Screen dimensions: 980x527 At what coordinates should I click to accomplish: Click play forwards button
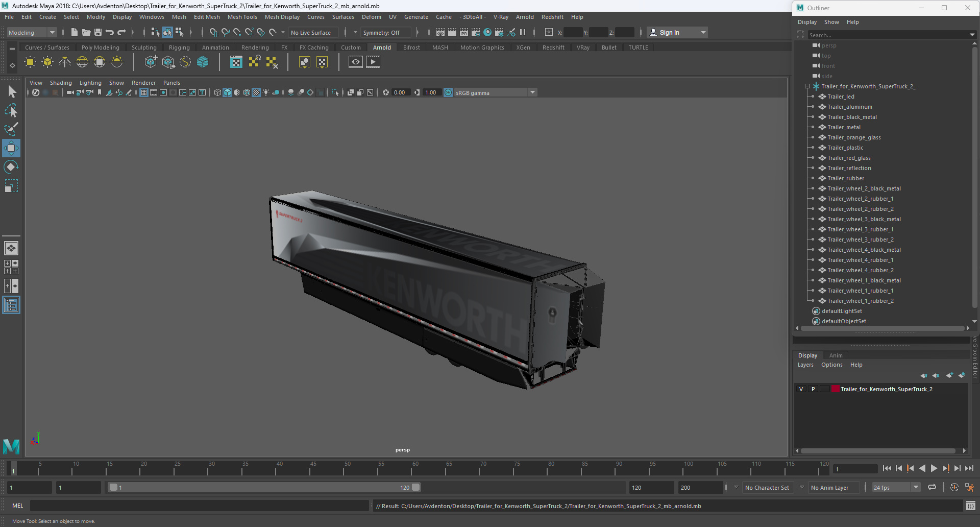(934, 468)
